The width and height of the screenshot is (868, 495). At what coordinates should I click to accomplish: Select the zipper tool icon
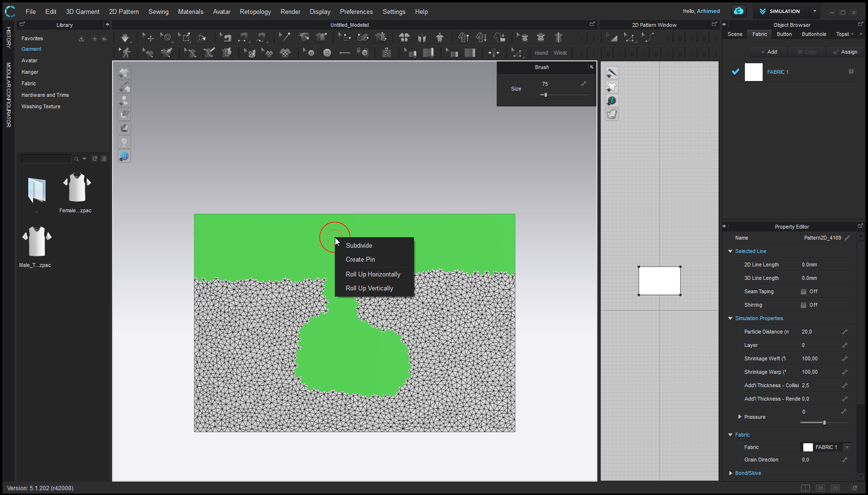[x=386, y=53]
